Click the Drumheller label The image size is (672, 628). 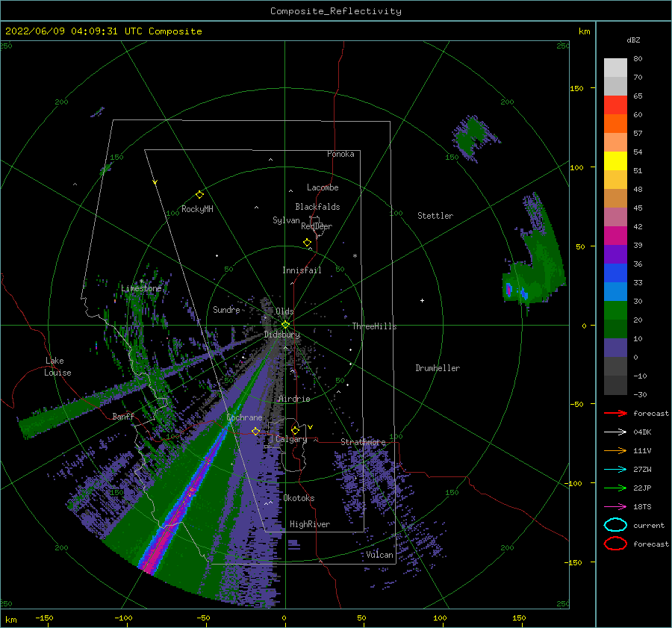(x=438, y=368)
